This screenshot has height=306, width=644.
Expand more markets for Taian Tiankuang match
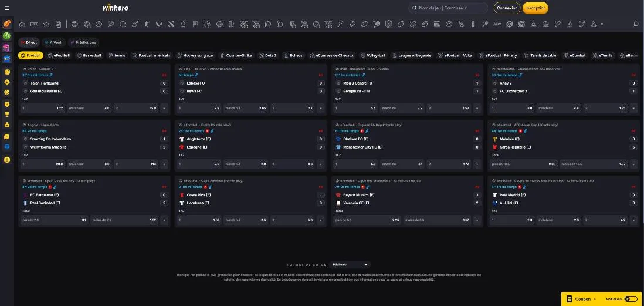point(164,108)
